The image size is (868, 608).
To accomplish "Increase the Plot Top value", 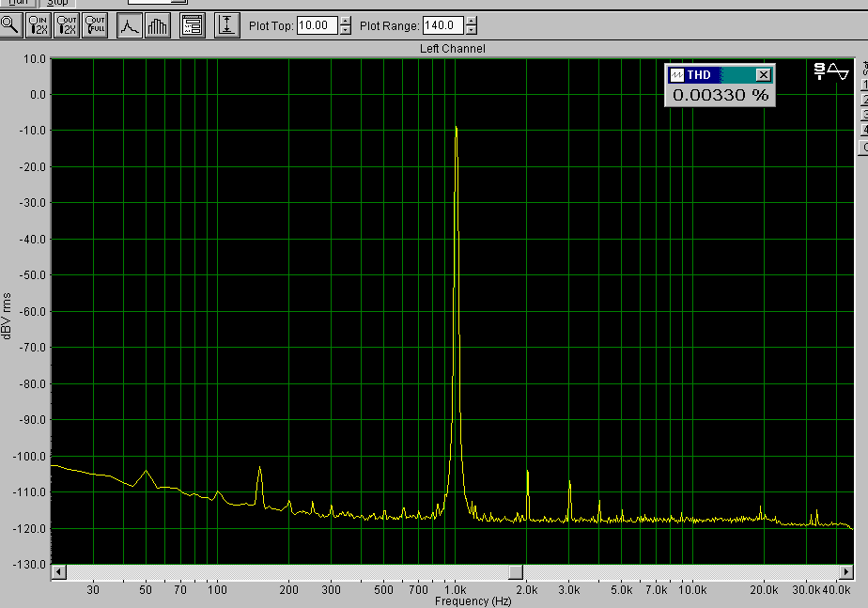I will (x=346, y=21).
